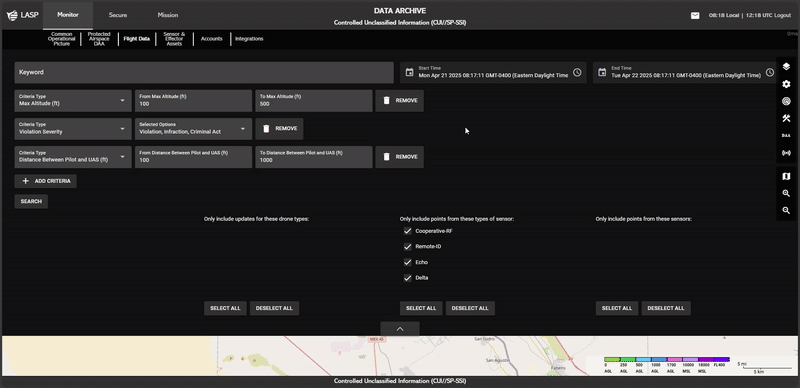
Task: Click the From Max Altitude field
Action: [193, 101]
